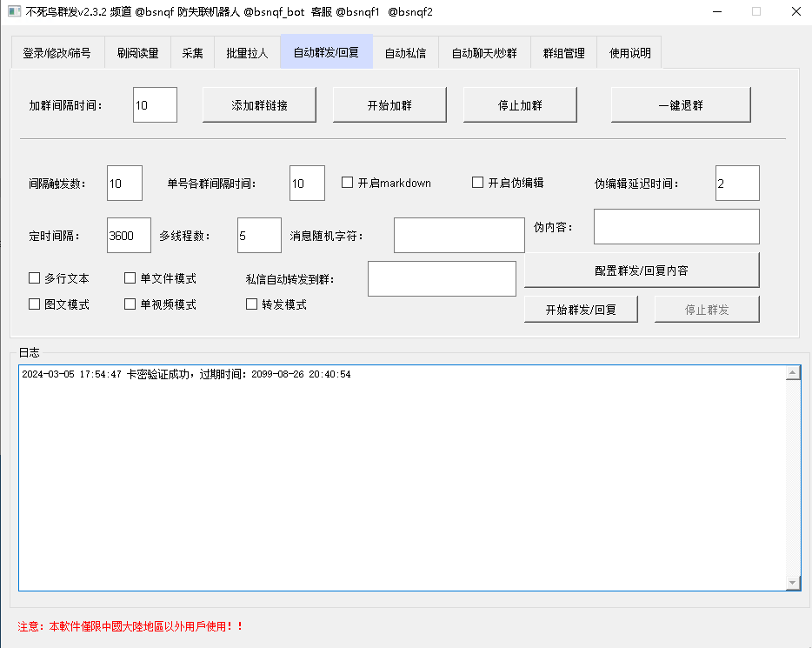812x648 pixels.
Task: Focus the 定时间隔 input field
Action: [129, 236]
